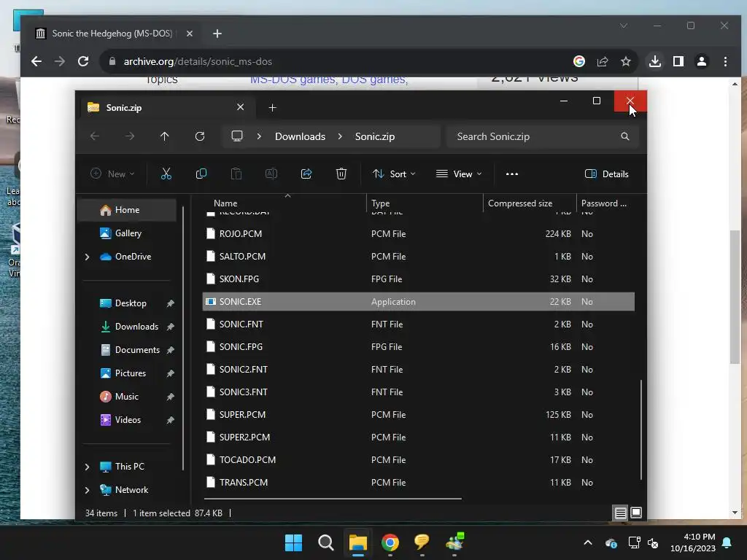Share the selected file from toolbar
The image size is (747, 560).
[306, 174]
